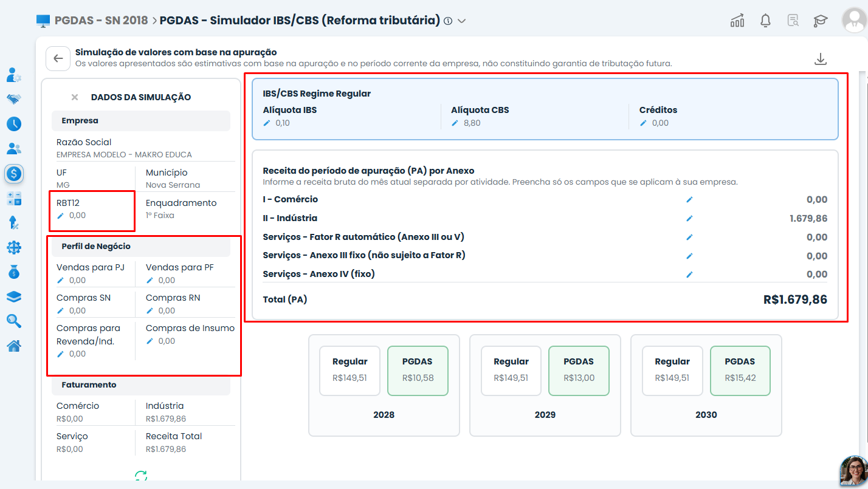This screenshot has width=868, height=489.
Task: Edit the Vendas para PJ value
Action: click(60, 280)
